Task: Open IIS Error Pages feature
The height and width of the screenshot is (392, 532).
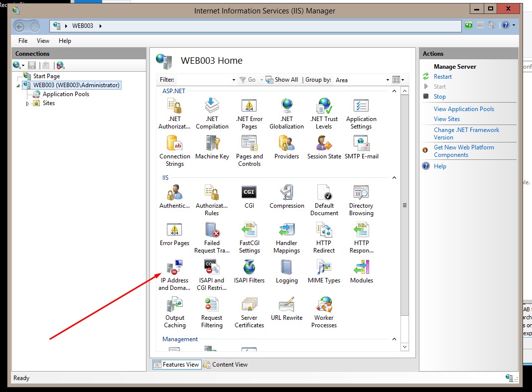Action: click(175, 234)
